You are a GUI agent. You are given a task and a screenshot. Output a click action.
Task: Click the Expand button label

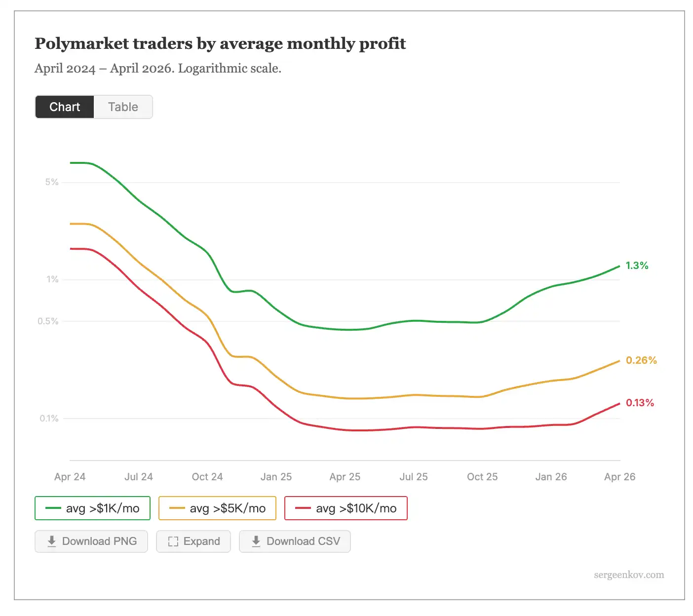(x=201, y=541)
